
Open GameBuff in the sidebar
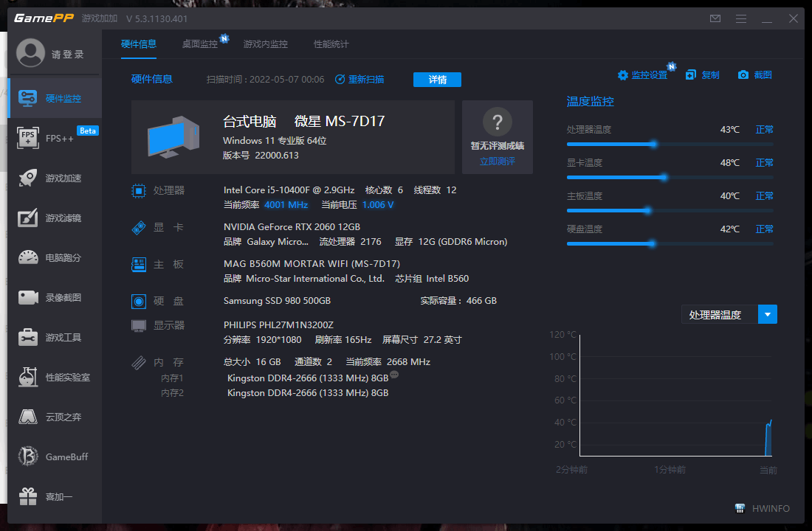(x=55, y=457)
